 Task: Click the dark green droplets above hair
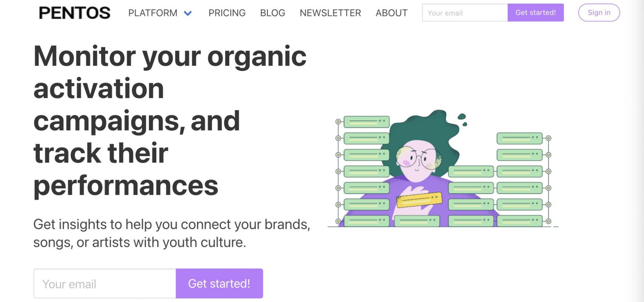tap(462, 119)
